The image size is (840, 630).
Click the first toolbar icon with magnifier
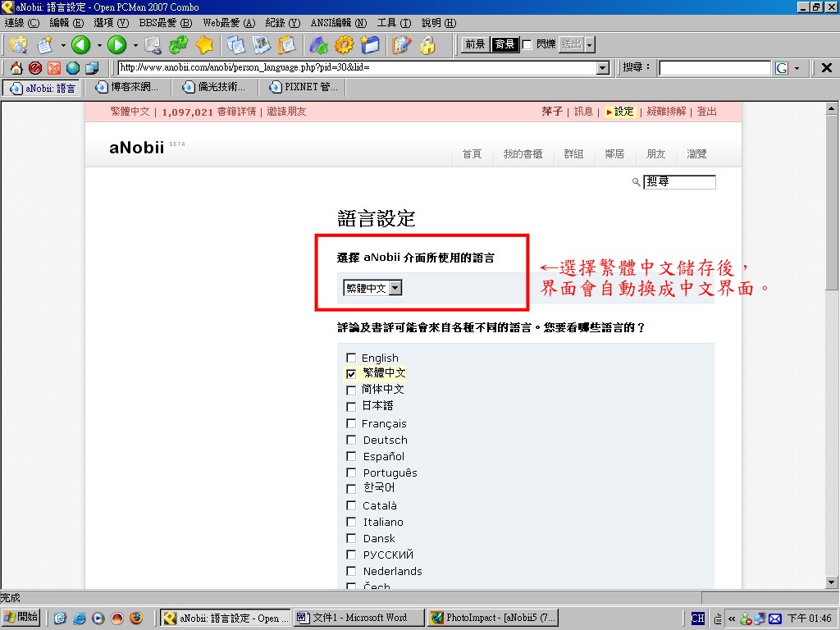pyautogui.click(x=18, y=45)
